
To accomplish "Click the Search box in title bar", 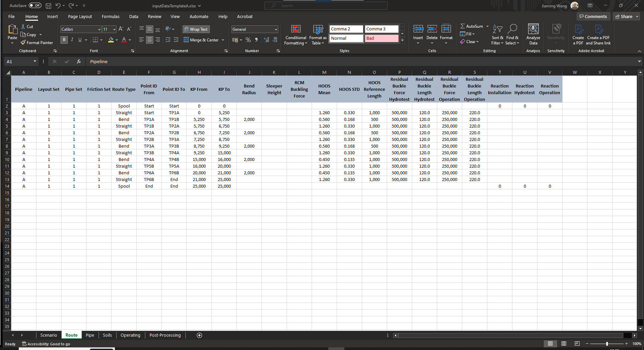I will (x=326, y=6).
